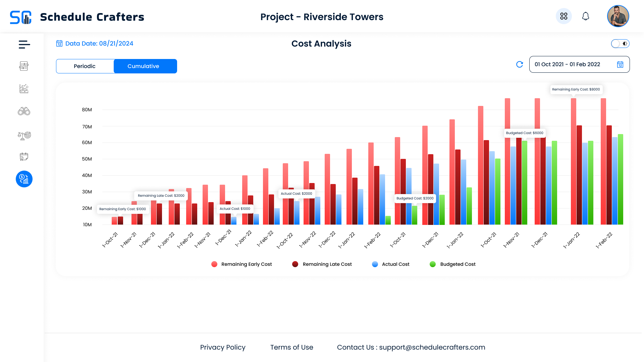Click Actual Cost blue legend swatch

pyautogui.click(x=375, y=264)
